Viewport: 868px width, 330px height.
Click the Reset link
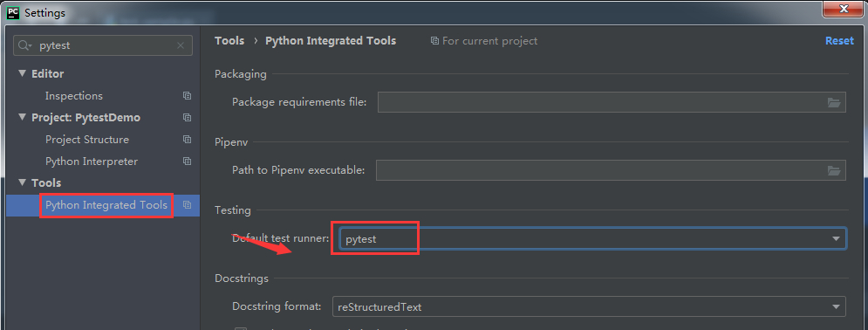[x=839, y=41]
